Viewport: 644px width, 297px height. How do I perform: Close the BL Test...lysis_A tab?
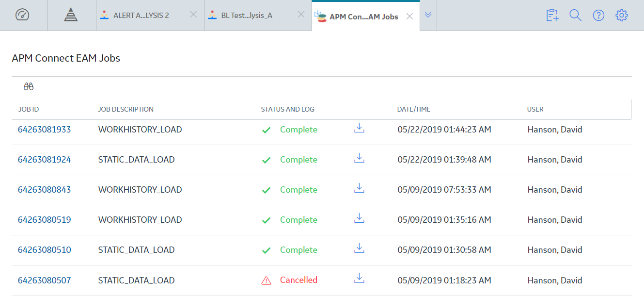point(301,15)
